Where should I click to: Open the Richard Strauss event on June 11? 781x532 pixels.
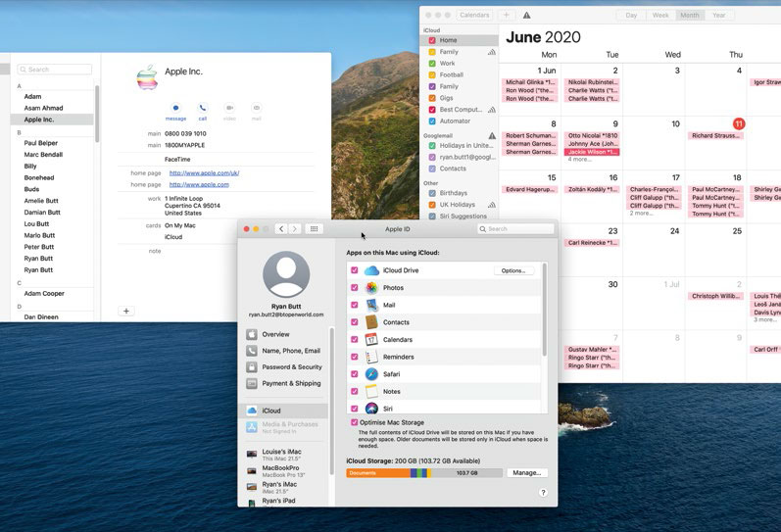click(x=715, y=135)
